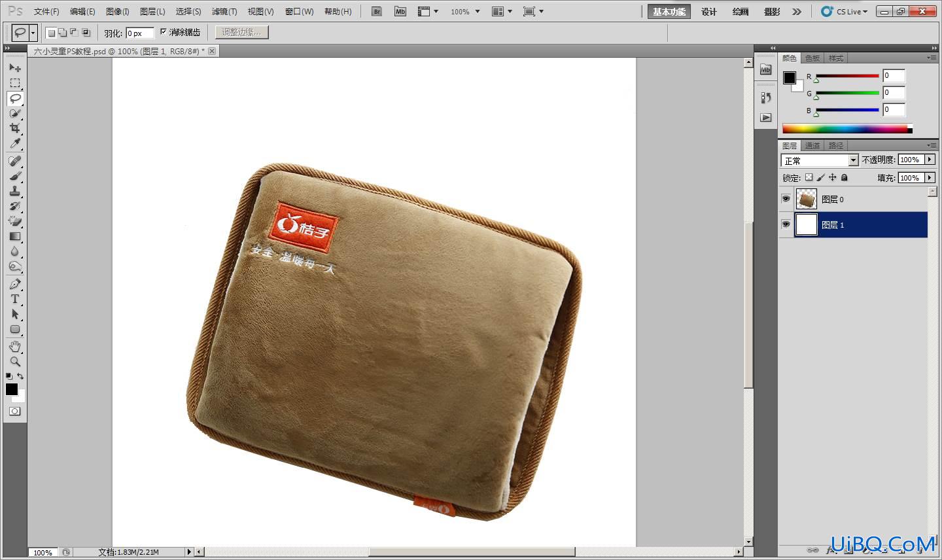This screenshot has width=942, height=560.
Task: Open the Actions panel icon
Action: point(766,118)
